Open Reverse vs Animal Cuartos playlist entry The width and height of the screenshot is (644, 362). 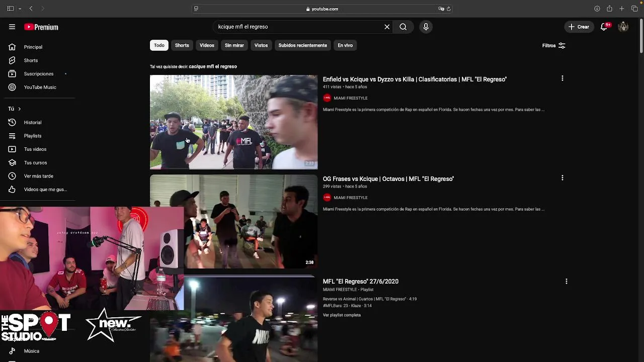point(370,299)
